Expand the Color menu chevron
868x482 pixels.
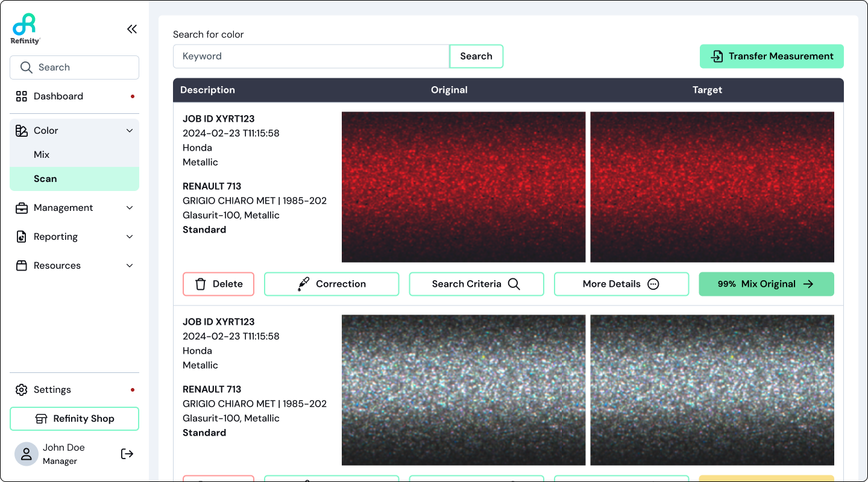130,131
